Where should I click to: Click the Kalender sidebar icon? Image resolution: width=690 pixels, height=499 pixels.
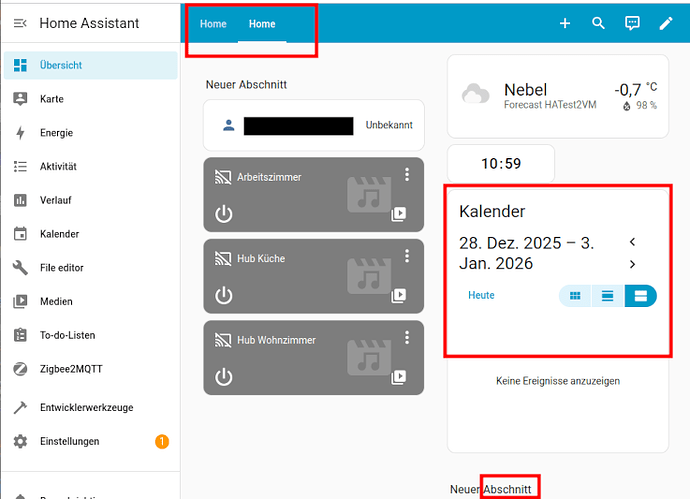(20, 234)
